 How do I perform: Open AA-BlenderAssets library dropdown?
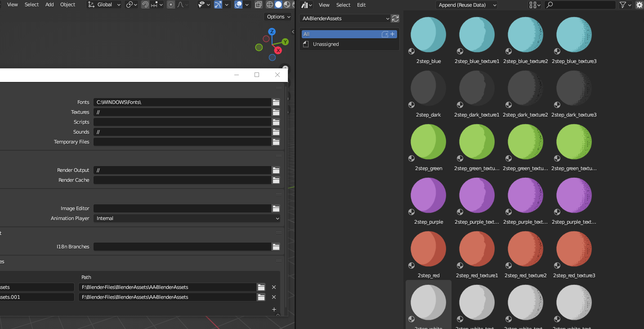click(x=345, y=18)
